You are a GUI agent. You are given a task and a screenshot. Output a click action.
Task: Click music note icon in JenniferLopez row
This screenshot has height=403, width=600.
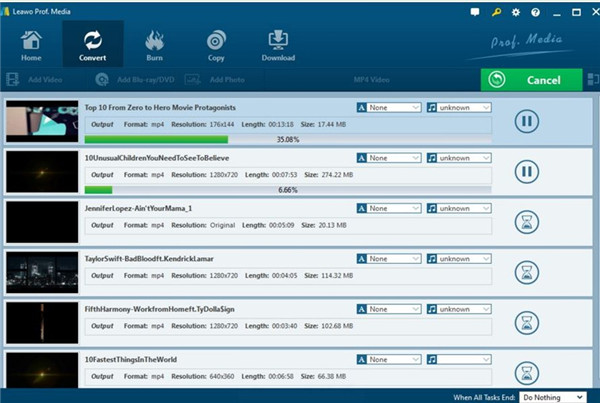(432, 208)
